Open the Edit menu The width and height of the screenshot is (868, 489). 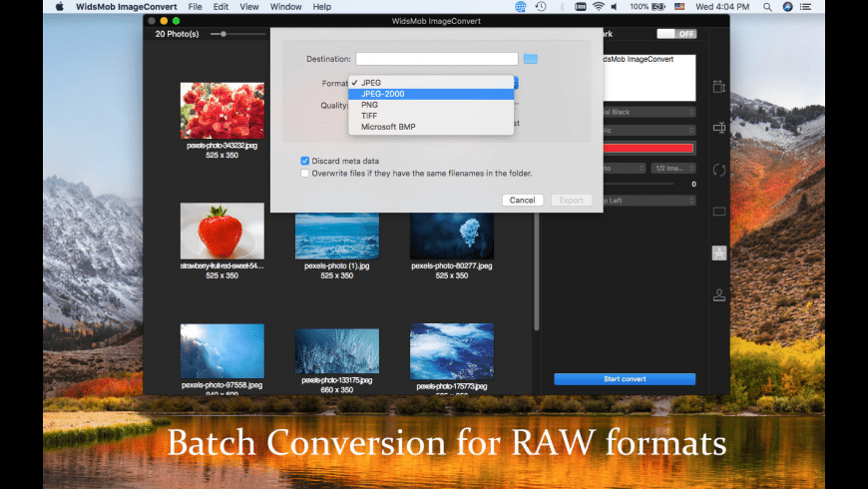click(x=220, y=7)
